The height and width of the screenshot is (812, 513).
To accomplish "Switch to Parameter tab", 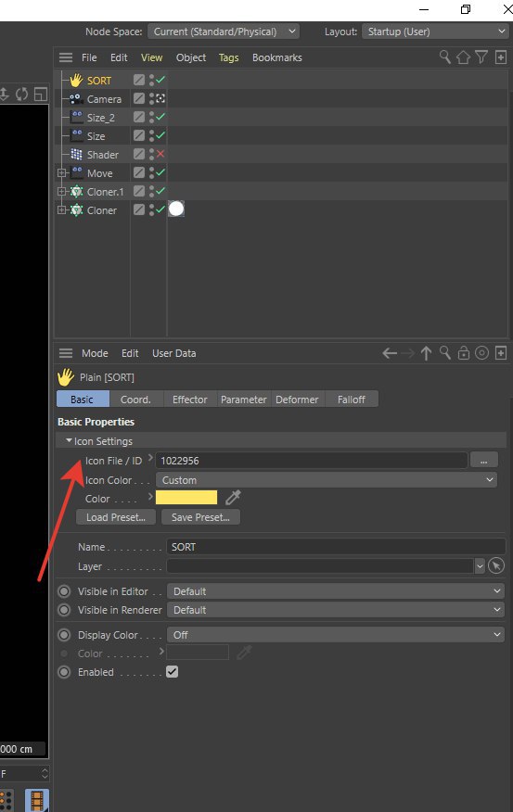I will tap(244, 400).
